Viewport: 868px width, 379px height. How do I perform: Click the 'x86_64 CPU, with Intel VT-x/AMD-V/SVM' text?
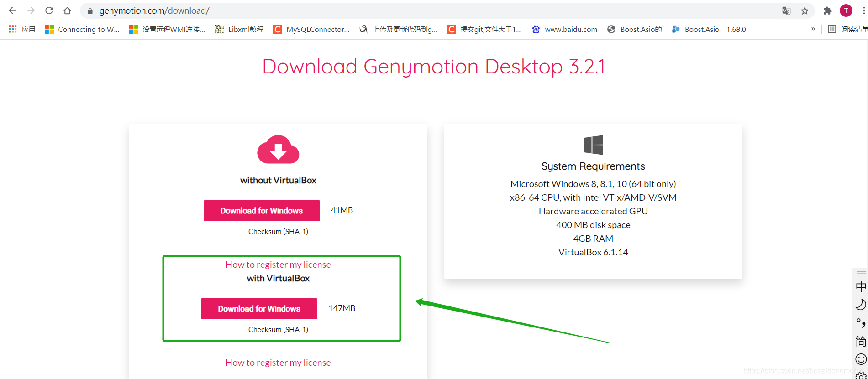click(593, 197)
